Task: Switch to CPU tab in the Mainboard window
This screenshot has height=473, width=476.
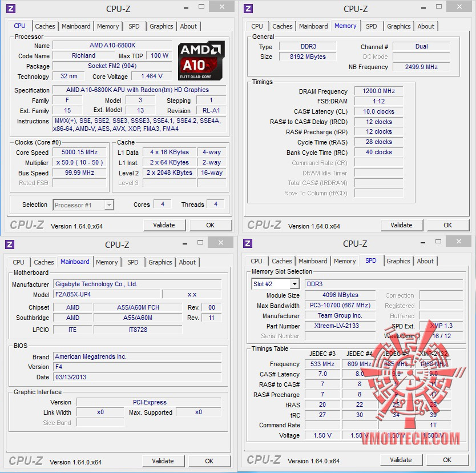Action: (18, 262)
